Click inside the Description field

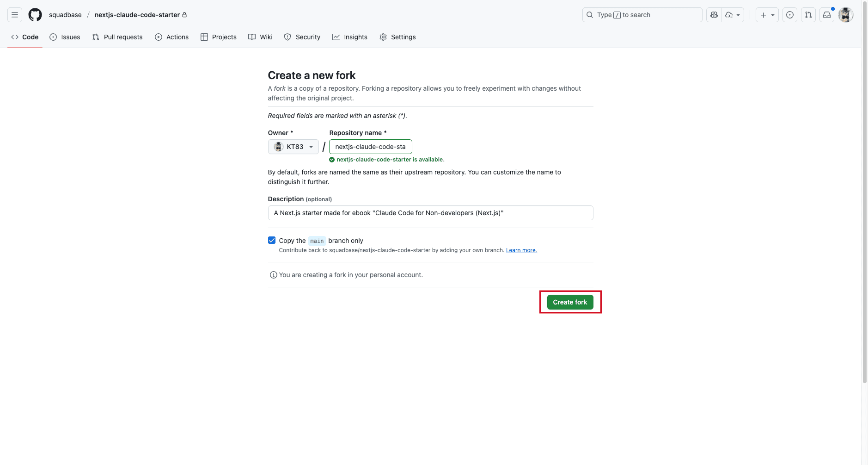(x=430, y=213)
